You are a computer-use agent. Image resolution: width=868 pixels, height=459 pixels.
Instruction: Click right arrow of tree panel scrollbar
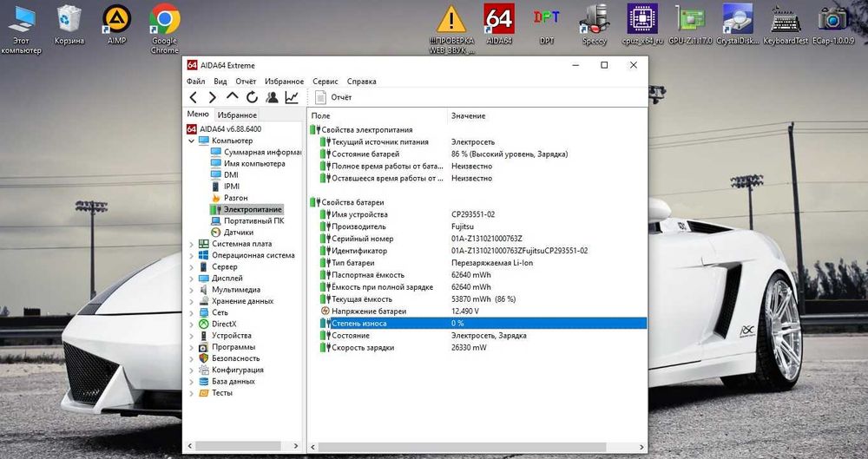point(296,446)
